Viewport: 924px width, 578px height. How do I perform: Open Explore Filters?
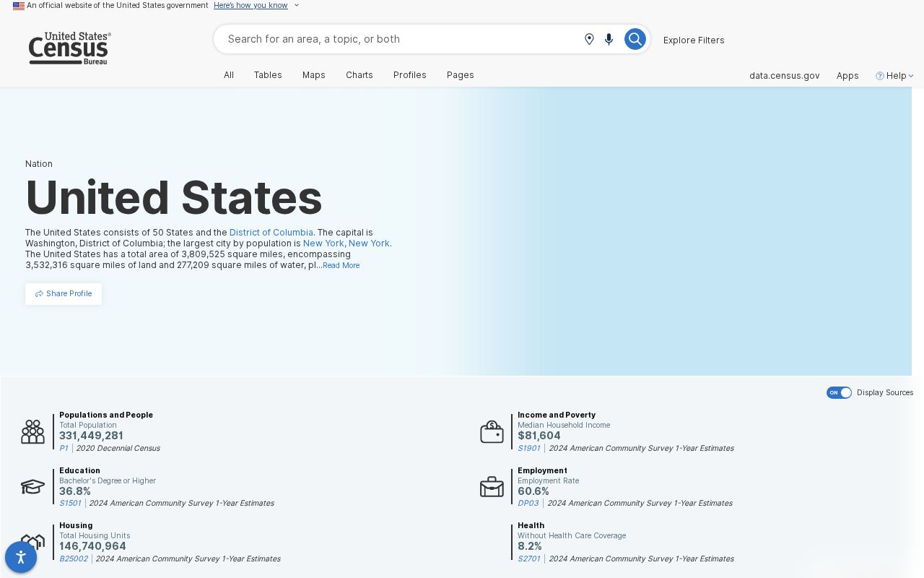tap(694, 40)
